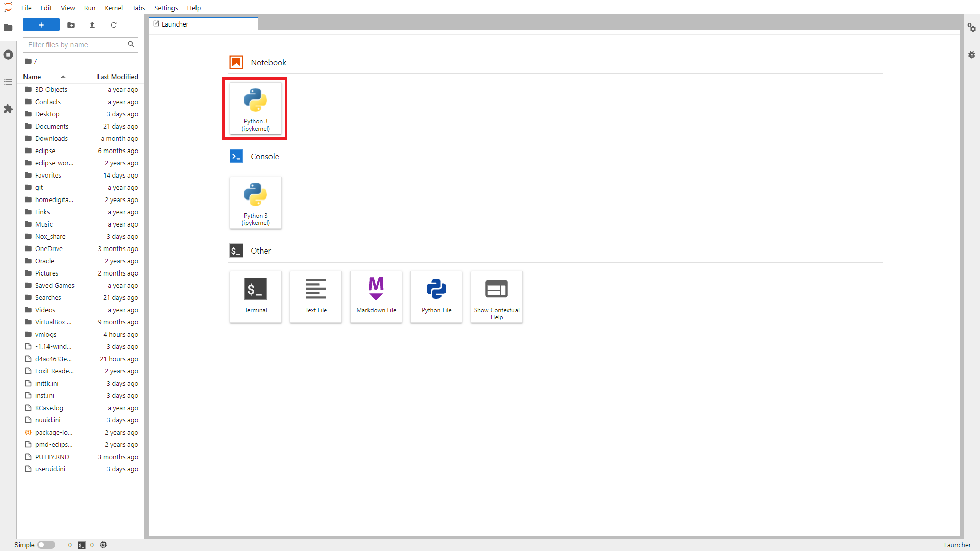The image size is (980, 551).
Task: Open the Extension Manager sidebar
Action: coord(8,109)
